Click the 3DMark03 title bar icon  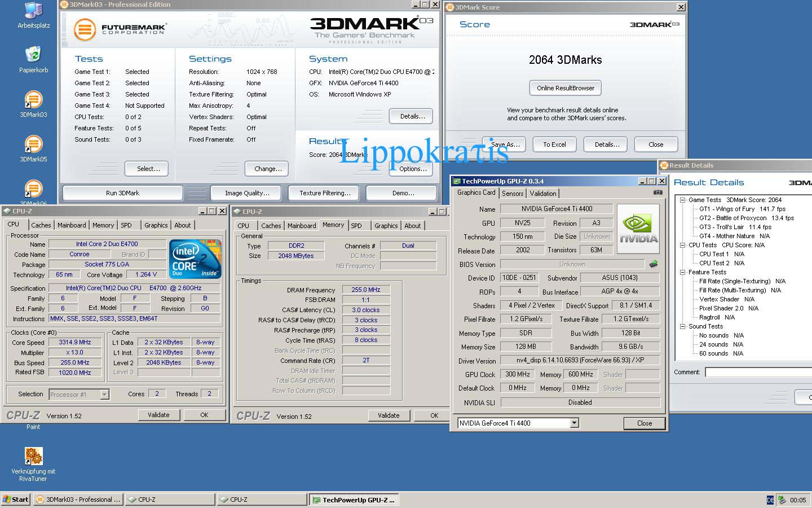64,5
